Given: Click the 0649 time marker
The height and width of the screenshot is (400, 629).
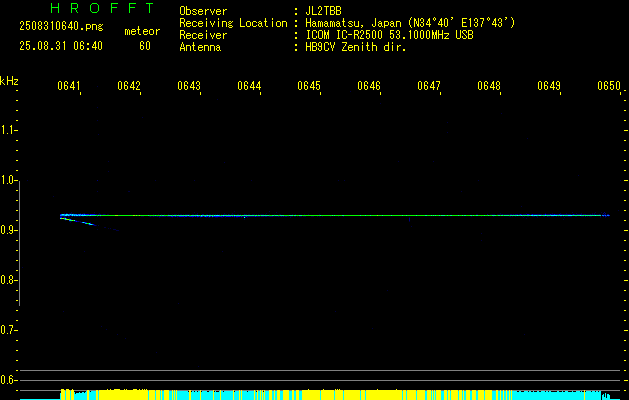Looking at the screenshot, I should pyautogui.click(x=549, y=86).
